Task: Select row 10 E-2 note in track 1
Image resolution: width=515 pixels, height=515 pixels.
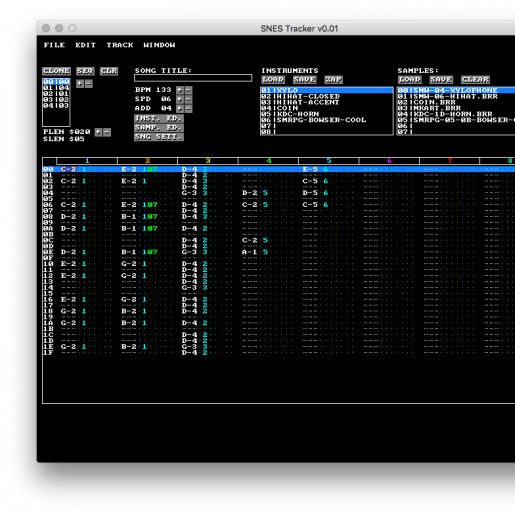Action: coord(68,264)
